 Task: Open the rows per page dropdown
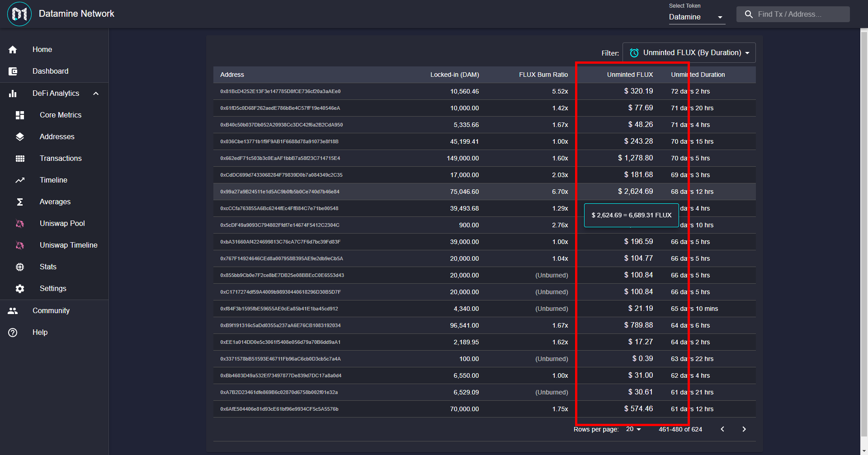click(x=633, y=429)
